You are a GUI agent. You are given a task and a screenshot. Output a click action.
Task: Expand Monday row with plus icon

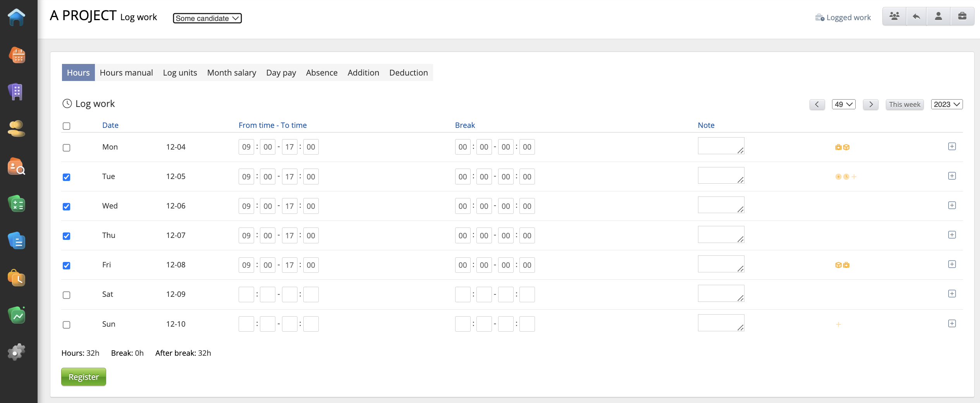click(x=952, y=146)
